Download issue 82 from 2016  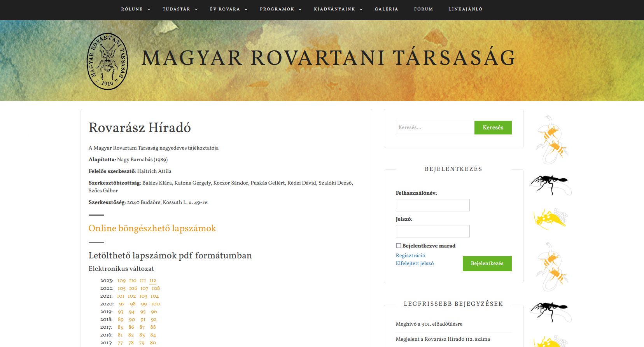[131, 335]
